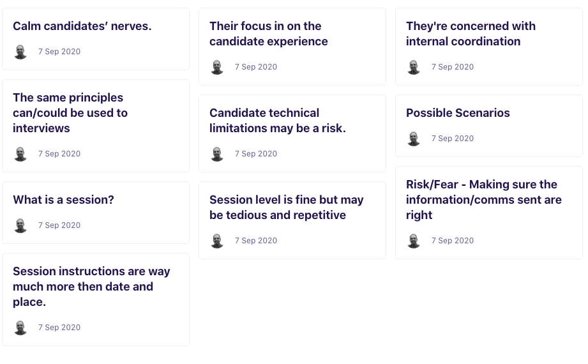Open "Candidate technical limitations may be a risk"

click(x=292, y=133)
